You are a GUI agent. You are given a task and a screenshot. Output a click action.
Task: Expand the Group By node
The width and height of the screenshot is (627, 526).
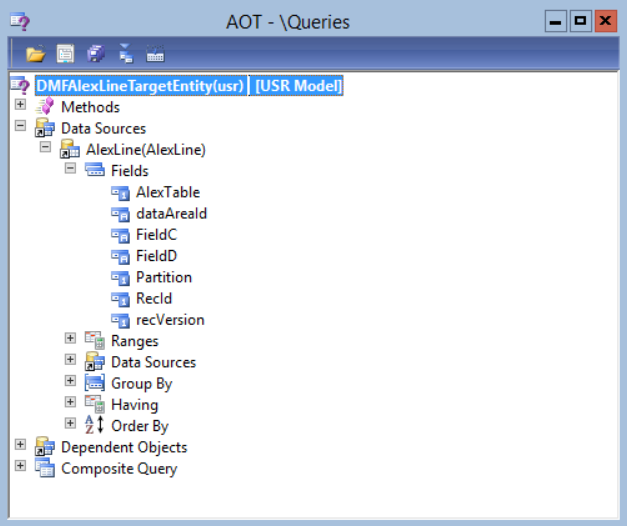pyautogui.click(x=70, y=380)
